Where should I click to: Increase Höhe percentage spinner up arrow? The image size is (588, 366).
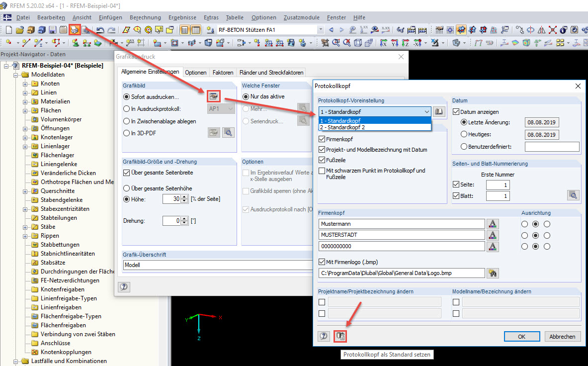click(184, 197)
